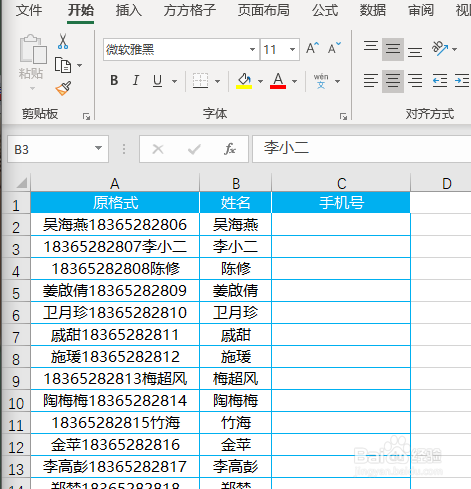
Task: Increase indent
Action: [462, 81]
